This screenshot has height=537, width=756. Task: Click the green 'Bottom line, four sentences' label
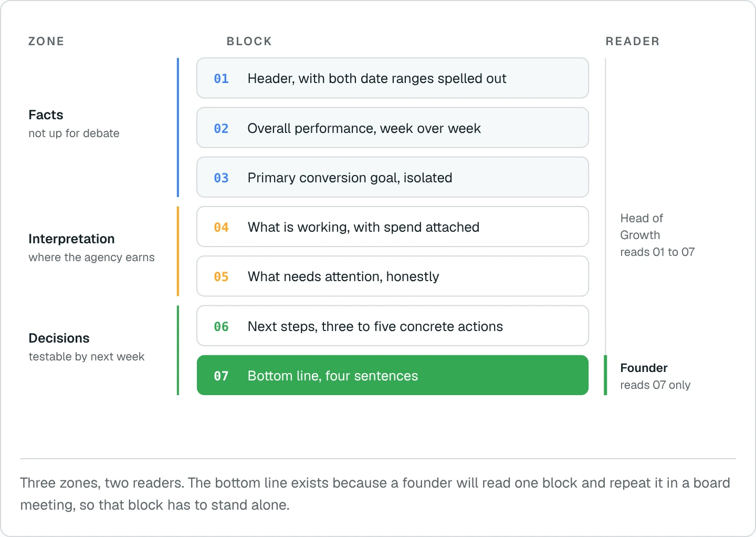333,376
